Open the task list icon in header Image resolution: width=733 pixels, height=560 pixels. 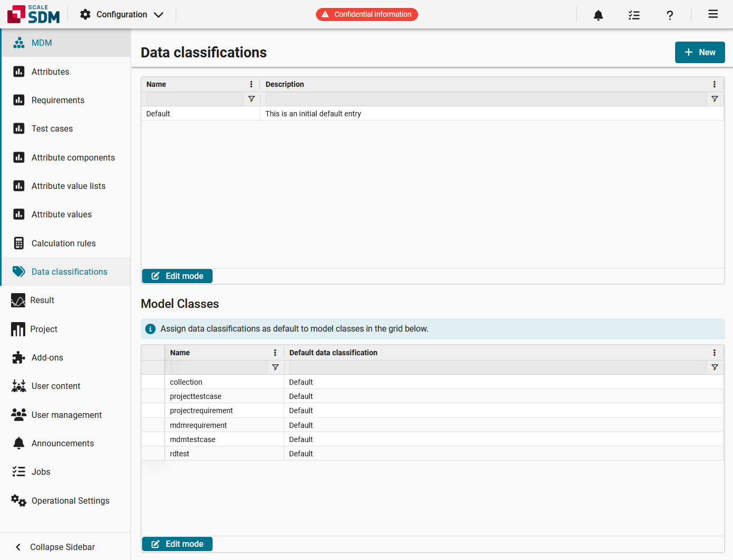click(634, 15)
